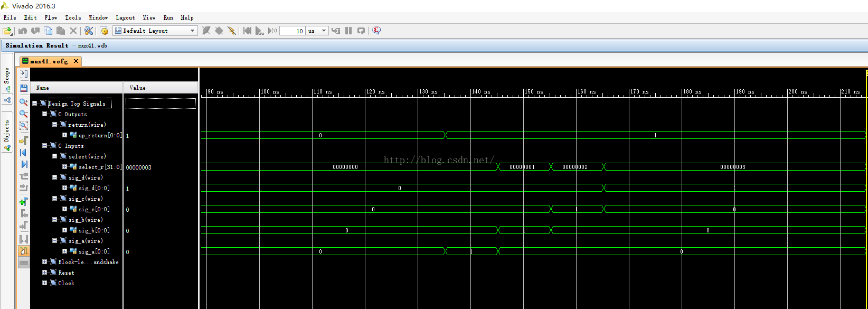Click the Break (pause) simulation icon

pos(348,31)
